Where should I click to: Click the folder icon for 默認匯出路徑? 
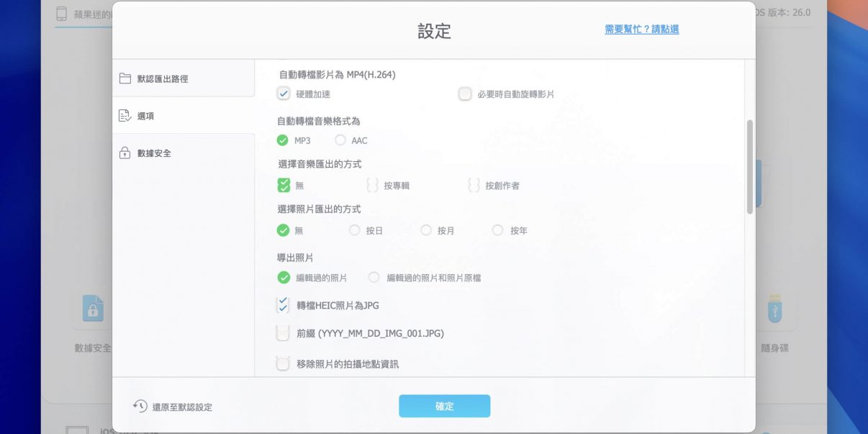point(125,78)
